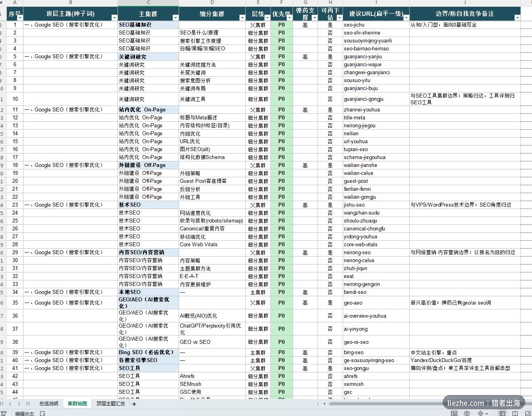Image resolution: width=532 pixels, height=416 pixels.
Task: Select the canonical-chongfu URL cell
Action: click(376, 228)
